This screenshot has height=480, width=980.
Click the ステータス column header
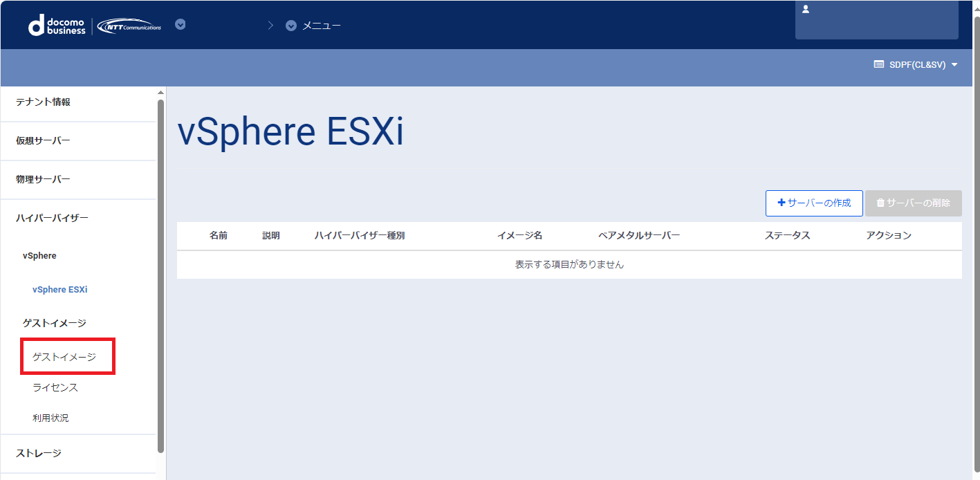(x=788, y=236)
